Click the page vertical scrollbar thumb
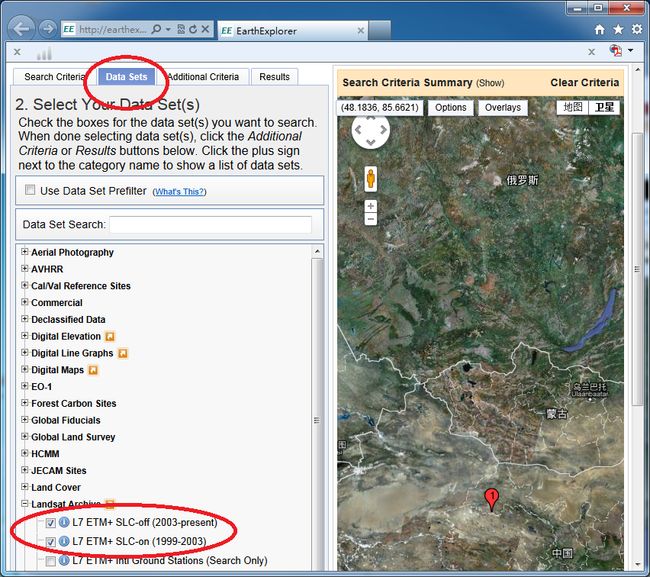 [x=637, y=269]
